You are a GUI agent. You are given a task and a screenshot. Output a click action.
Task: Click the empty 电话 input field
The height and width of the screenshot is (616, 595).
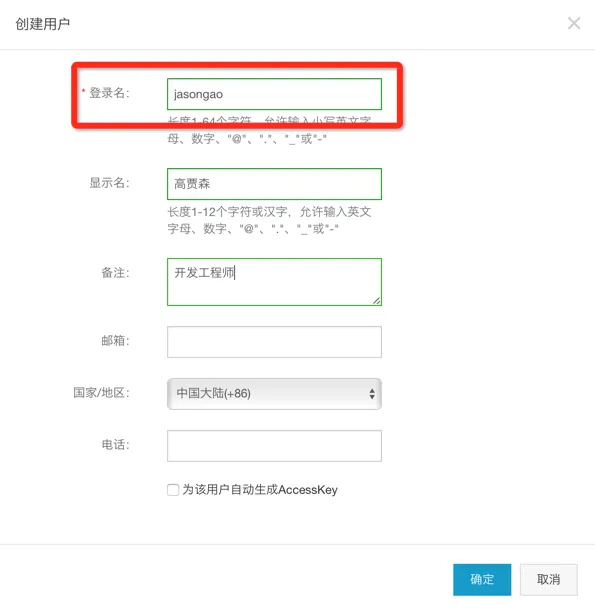(x=274, y=446)
